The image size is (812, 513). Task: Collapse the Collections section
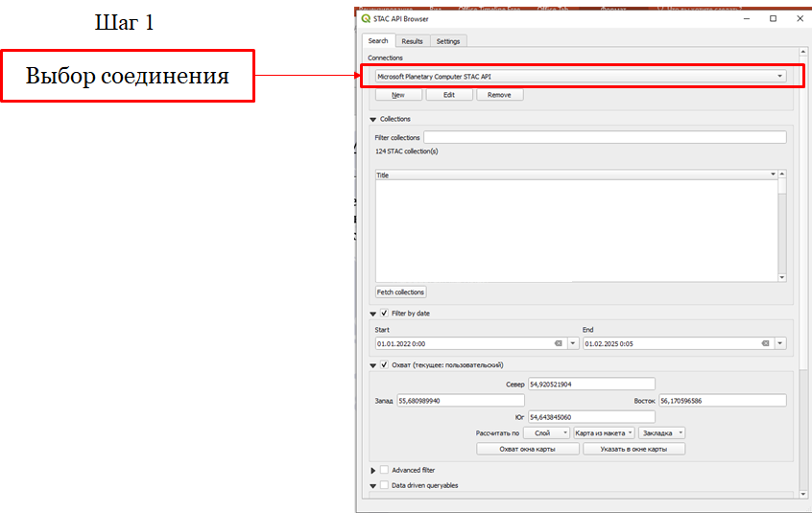[x=372, y=120]
